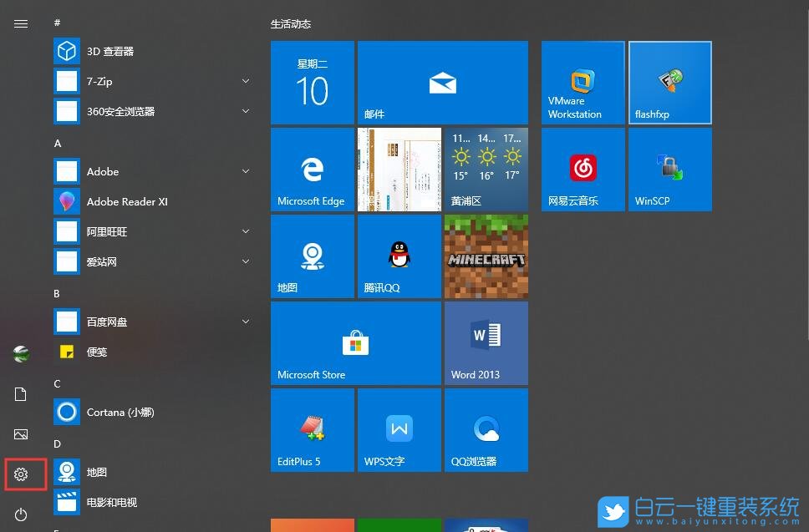Image resolution: width=809 pixels, height=532 pixels.
Task: Open 腾讯QQ from its tile
Action: tap(399, 256)
